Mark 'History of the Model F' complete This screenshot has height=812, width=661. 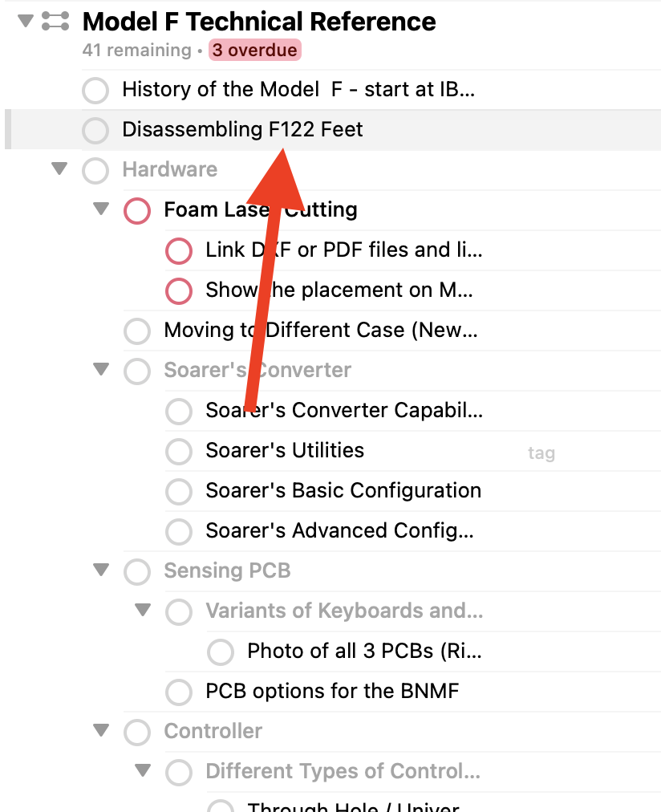coord(95,91)
